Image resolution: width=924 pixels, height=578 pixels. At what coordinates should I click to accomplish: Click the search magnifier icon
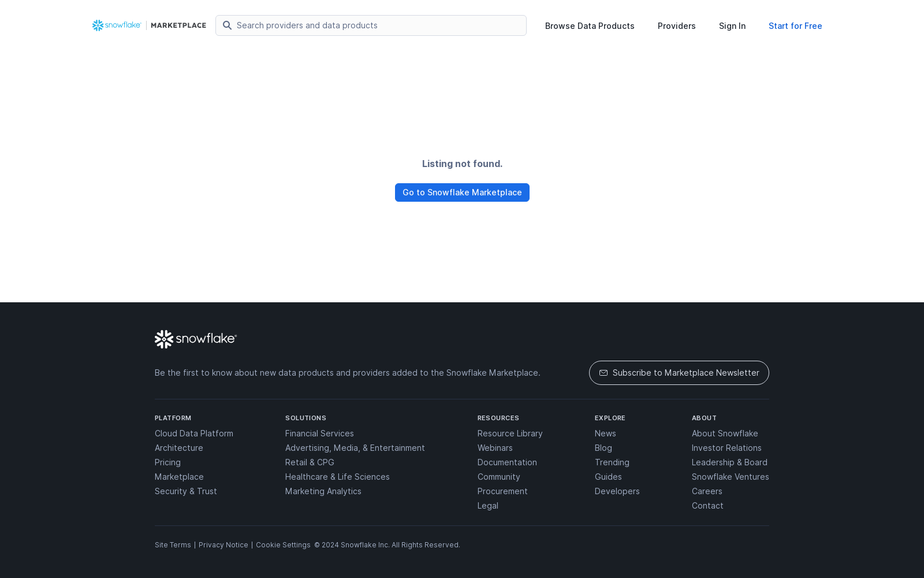coord(227,25)
